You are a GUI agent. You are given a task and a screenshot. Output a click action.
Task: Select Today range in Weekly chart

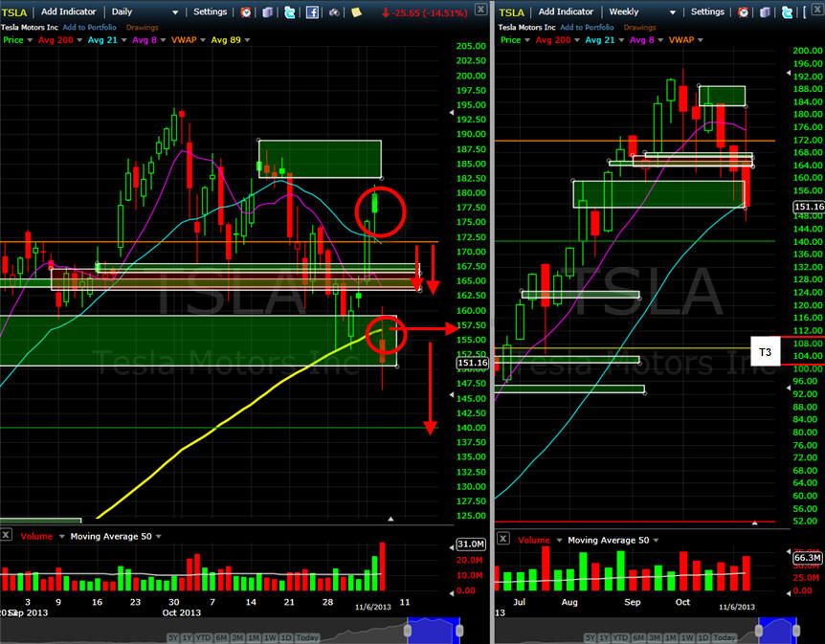[x=725, y=637]
